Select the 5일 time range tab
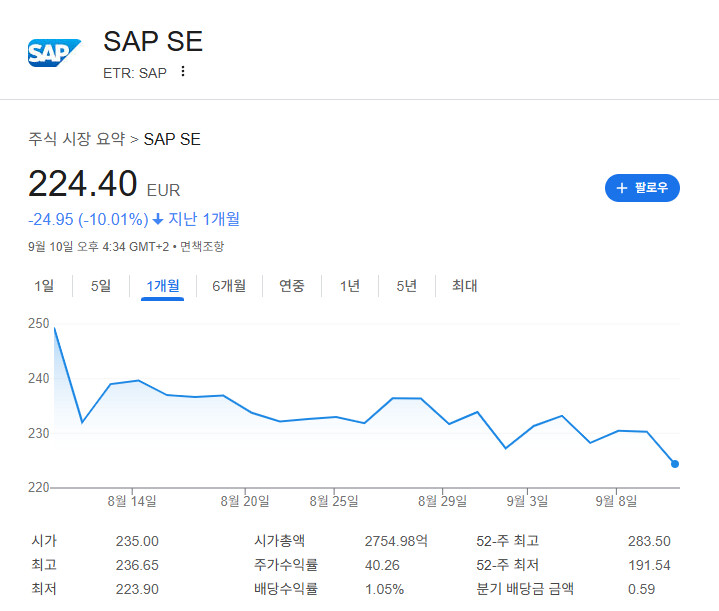Image resolution: width=719 pixels, height=611 pixels. [101, 286]
